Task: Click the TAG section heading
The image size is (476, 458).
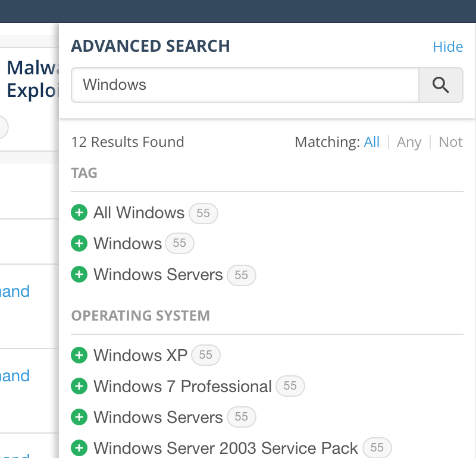Action: point(84,173)
